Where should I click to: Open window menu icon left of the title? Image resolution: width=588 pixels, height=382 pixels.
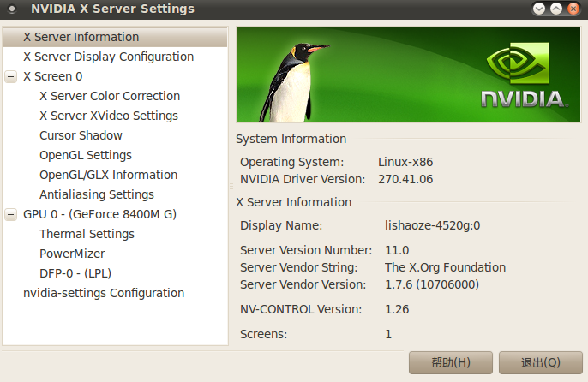12,9
